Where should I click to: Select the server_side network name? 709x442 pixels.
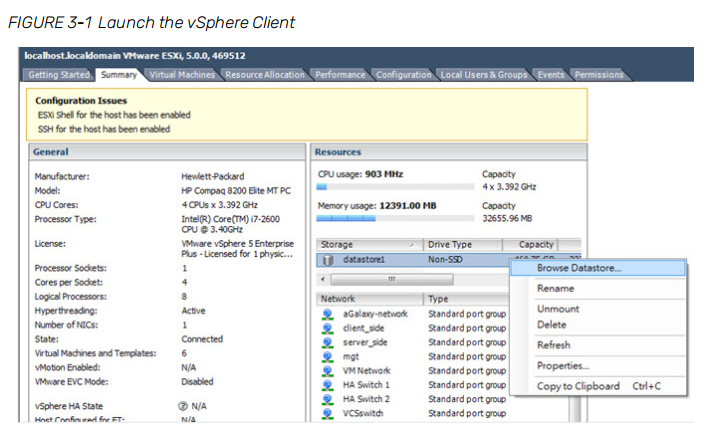[365, 343]
